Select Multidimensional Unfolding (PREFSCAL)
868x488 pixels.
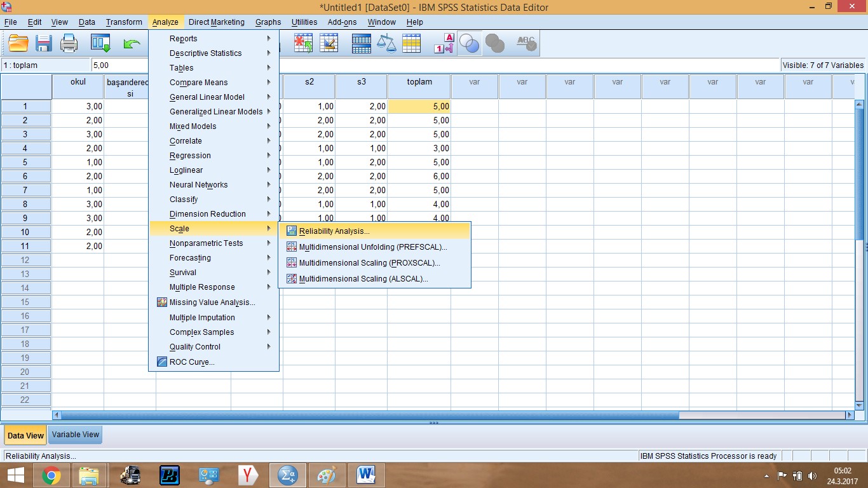click(x=375, y=247)
